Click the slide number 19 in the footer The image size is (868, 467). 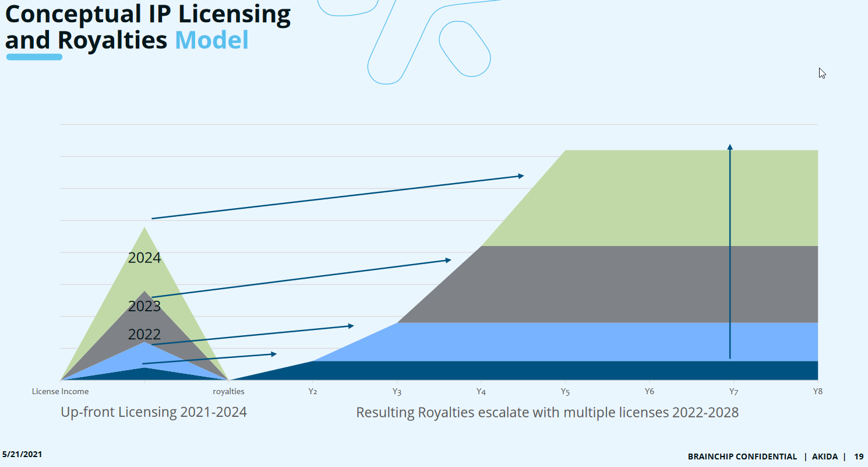coord(859,457)
